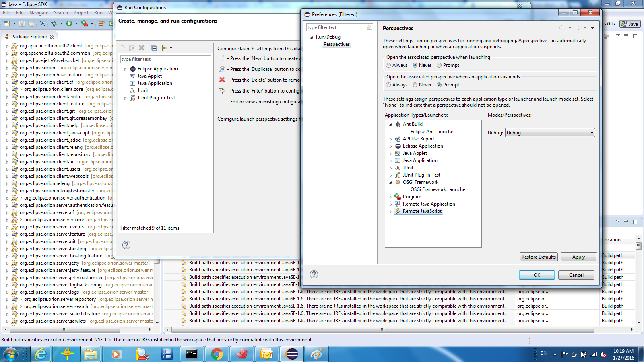Expand Eclipse Application in Run Configurations
The image size is (644, 362).
click(125, 69)
